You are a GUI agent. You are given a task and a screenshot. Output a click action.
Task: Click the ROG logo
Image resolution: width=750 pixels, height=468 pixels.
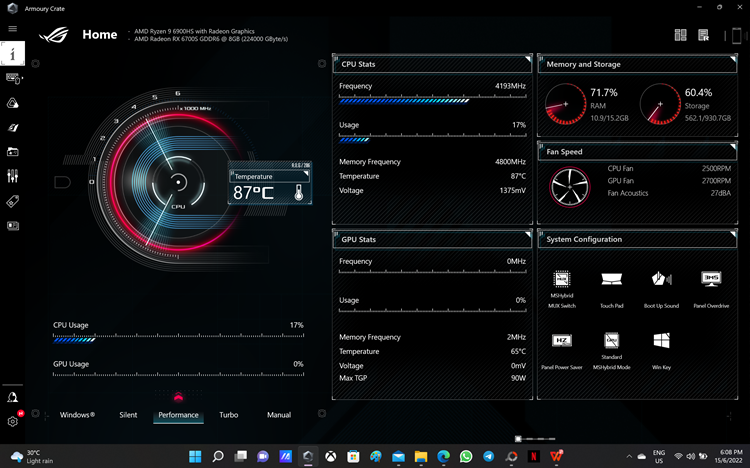[54, 35]
